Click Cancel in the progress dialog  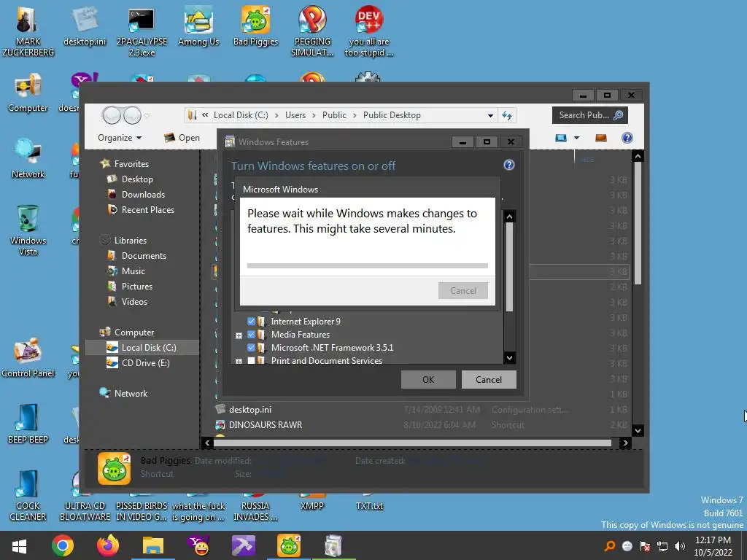click(463, 290)
